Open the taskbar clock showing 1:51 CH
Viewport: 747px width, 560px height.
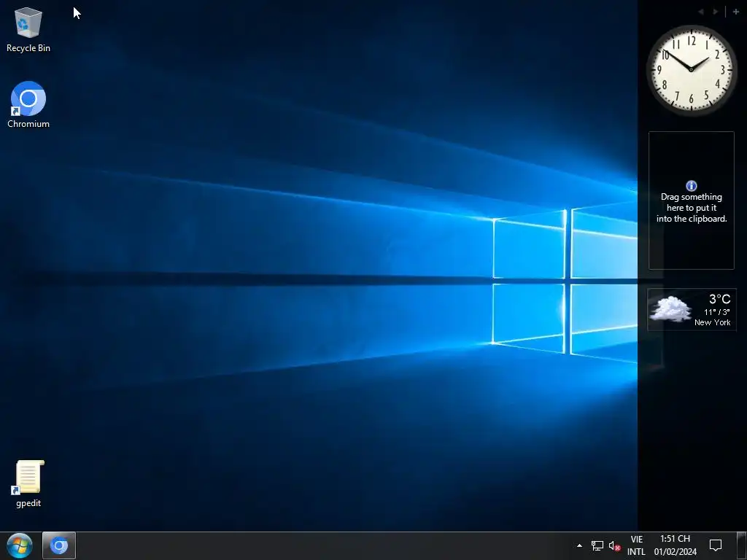tap(675, 545)
